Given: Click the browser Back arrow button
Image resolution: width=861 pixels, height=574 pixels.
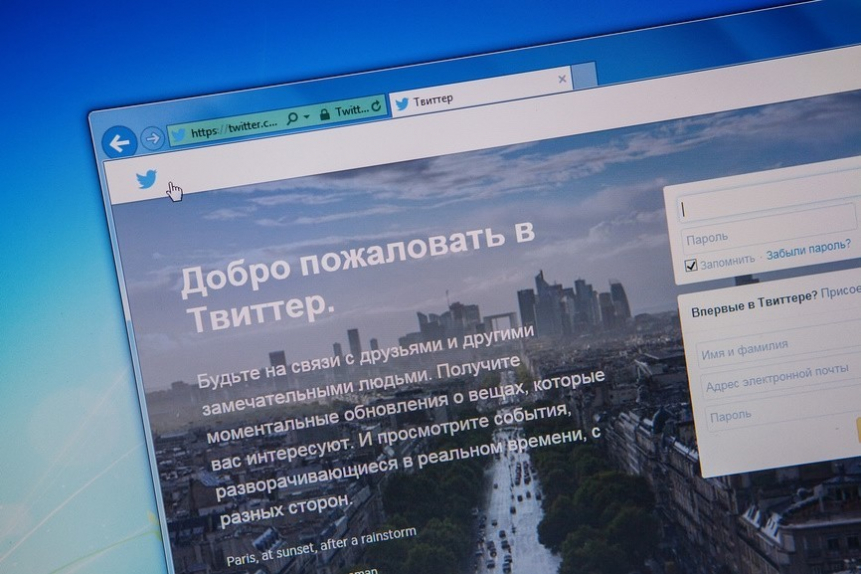Looking at the screenshot, I should coord(119,143).
